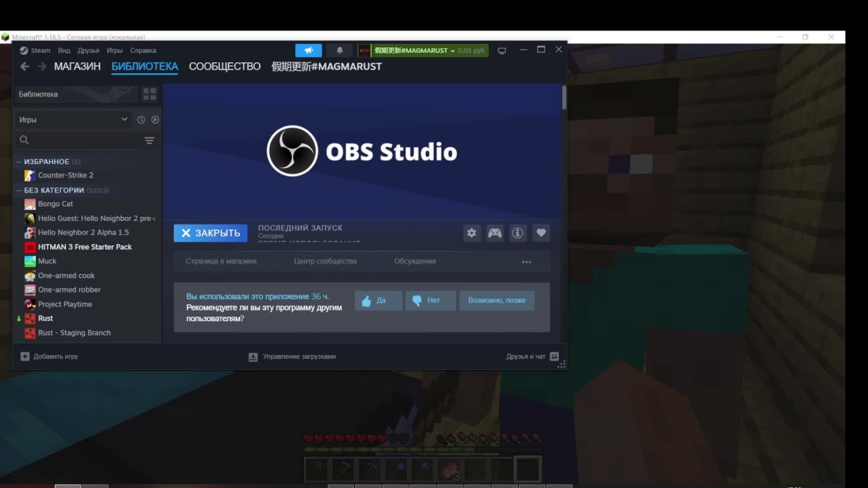The image size is (868, 488).
Task: Open the Вид menu
Action: tap(64, 51)
